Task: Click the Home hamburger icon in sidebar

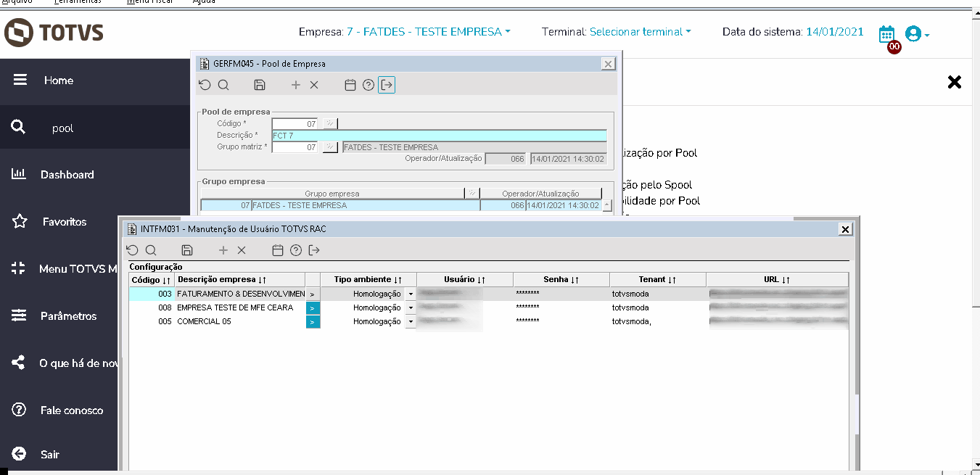Action: [20, 80]
